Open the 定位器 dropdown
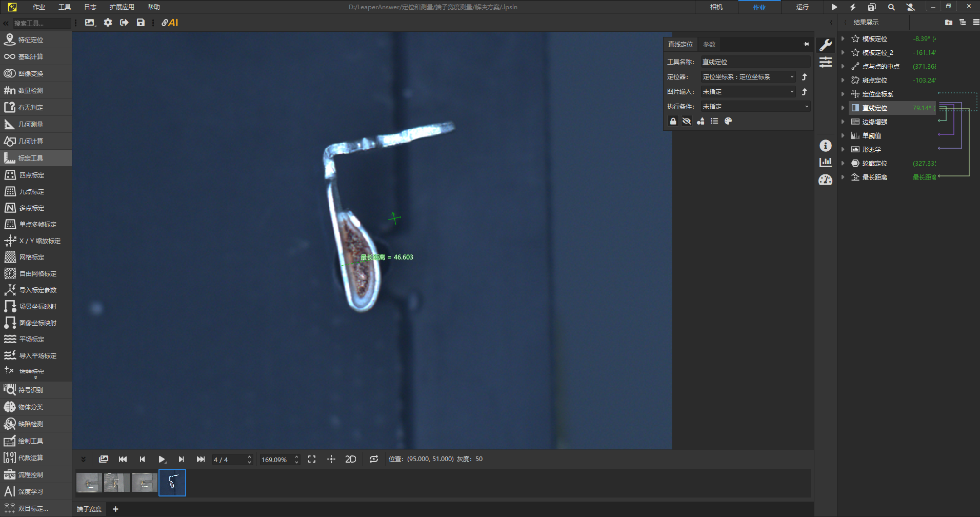980x517 pixels. click(x=748, y=77)
